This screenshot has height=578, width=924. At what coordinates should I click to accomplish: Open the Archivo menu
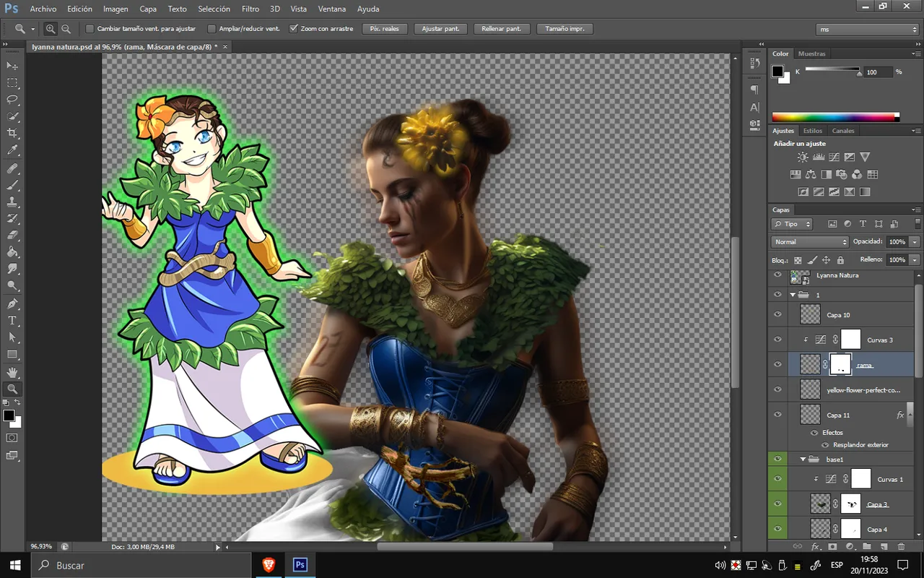click(x=43, y=9)
